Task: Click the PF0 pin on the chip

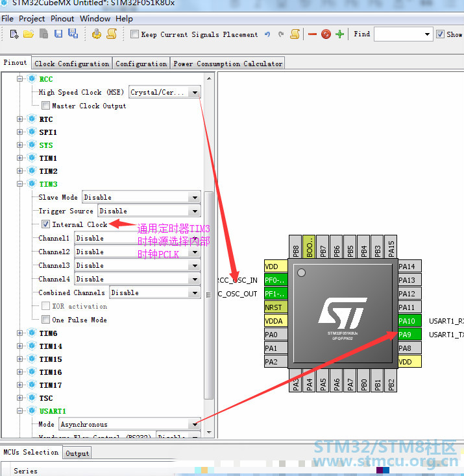Action: point(276,280)
